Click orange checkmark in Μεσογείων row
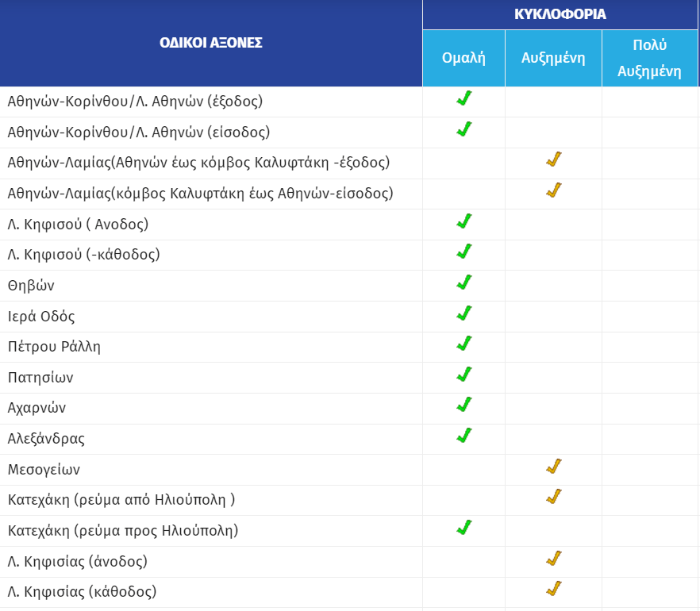Screen dimensions: 700x611 click(x=554, y=467)
